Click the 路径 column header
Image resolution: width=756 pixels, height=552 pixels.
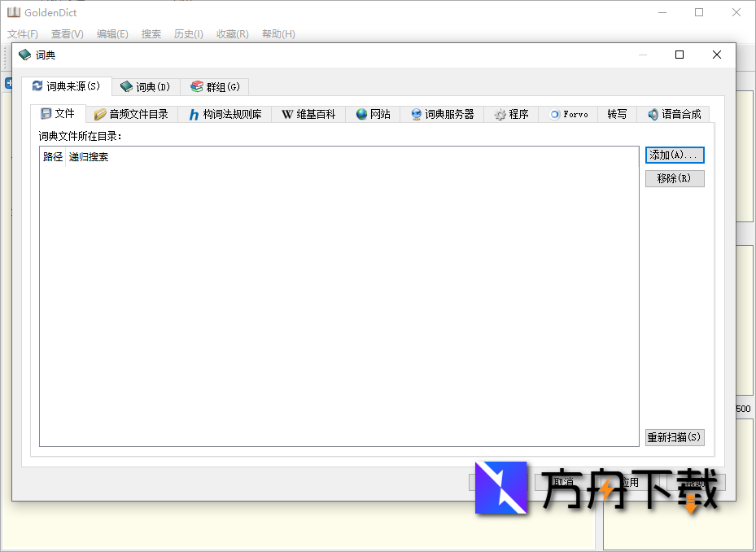tap(52, 156)
